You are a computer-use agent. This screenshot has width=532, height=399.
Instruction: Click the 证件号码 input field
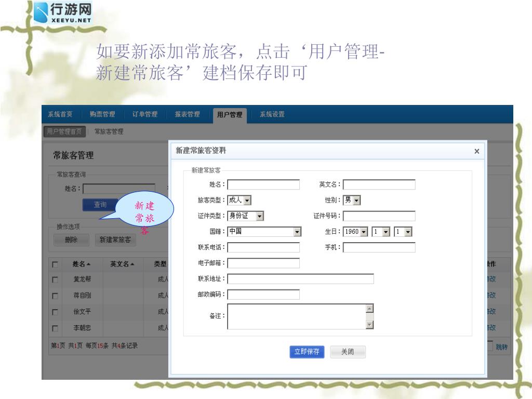click(379, 216)
